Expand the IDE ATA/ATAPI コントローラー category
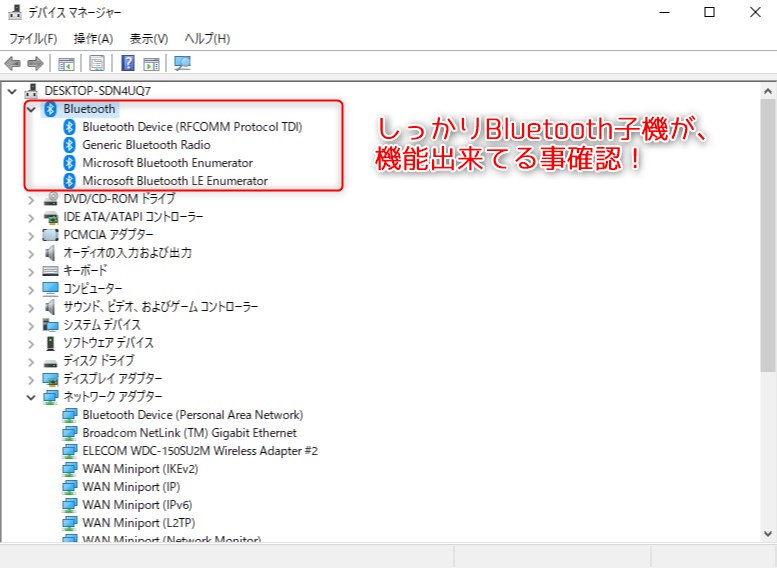This screenshot has width=777, height=568. (x=31, y=218)
